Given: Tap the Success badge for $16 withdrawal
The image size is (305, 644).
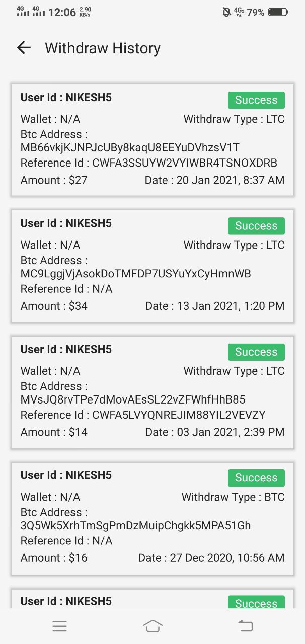Looking at the screenshot, I should [x=256, y=478].
